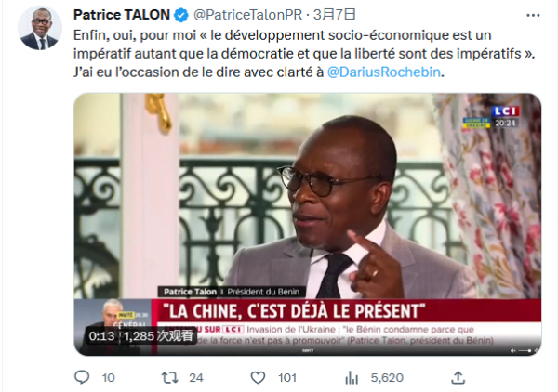Screen dimensions: 558x392
Task: Open the @PatriceTalonPR handle
Action: click(247, 15)
